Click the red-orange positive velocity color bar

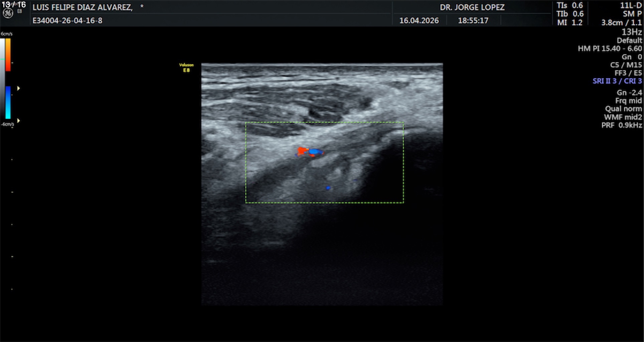coord(8,54)
